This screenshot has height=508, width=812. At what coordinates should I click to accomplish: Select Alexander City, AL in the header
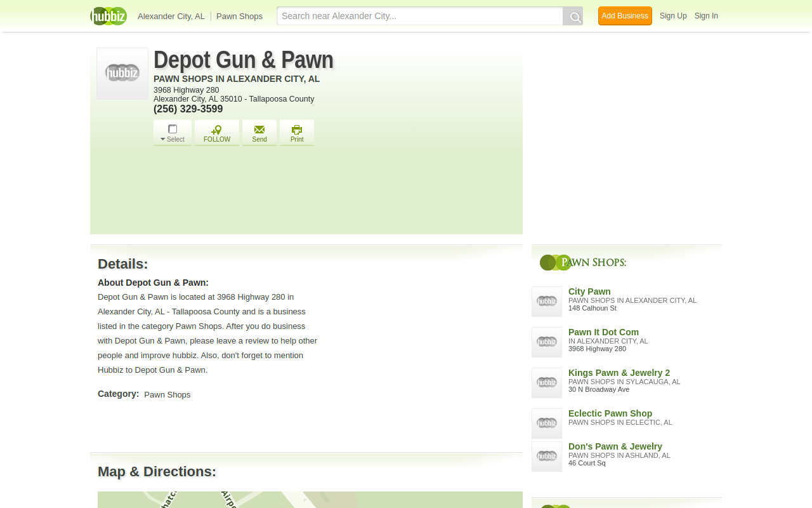click(171, 16)
